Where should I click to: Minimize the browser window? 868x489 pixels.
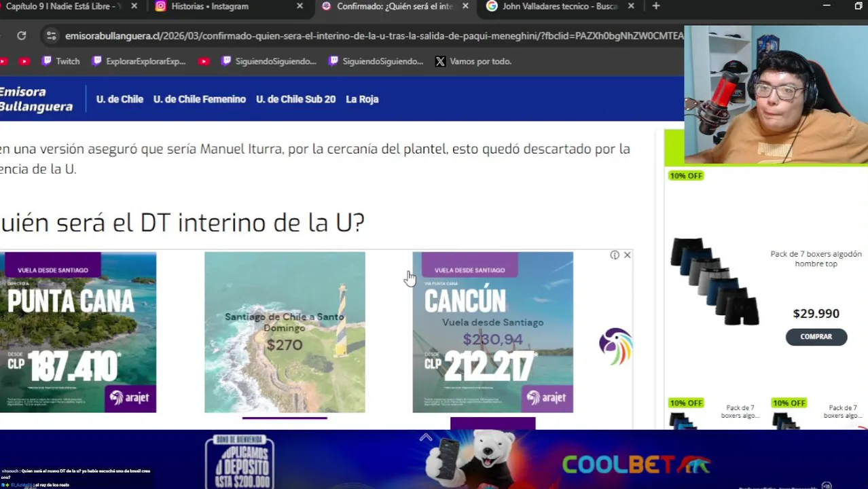click(x=827, y=6)
